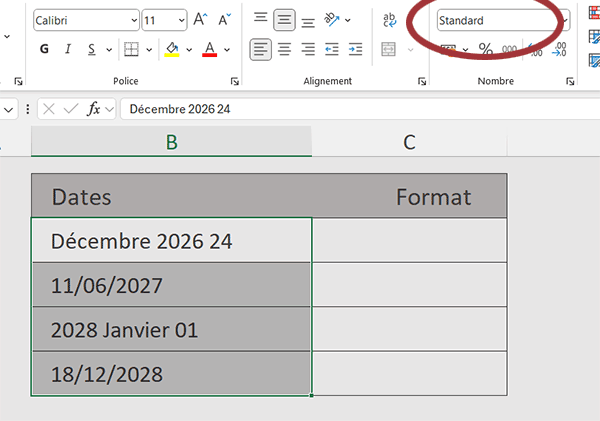Open the Standard number format dropdown
Screen dimensions: 600x421
click(564, 20)
